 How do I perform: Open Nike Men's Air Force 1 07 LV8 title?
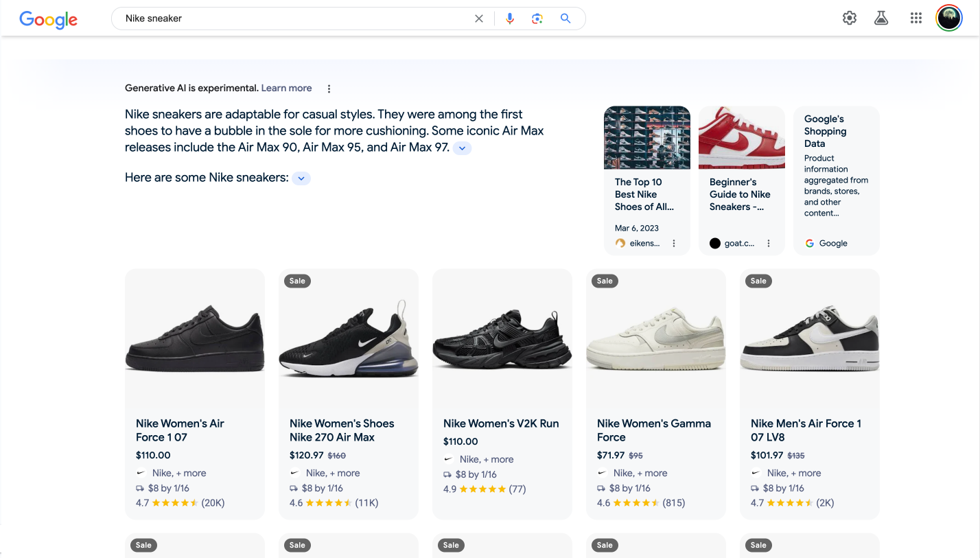tap(806, 430)
